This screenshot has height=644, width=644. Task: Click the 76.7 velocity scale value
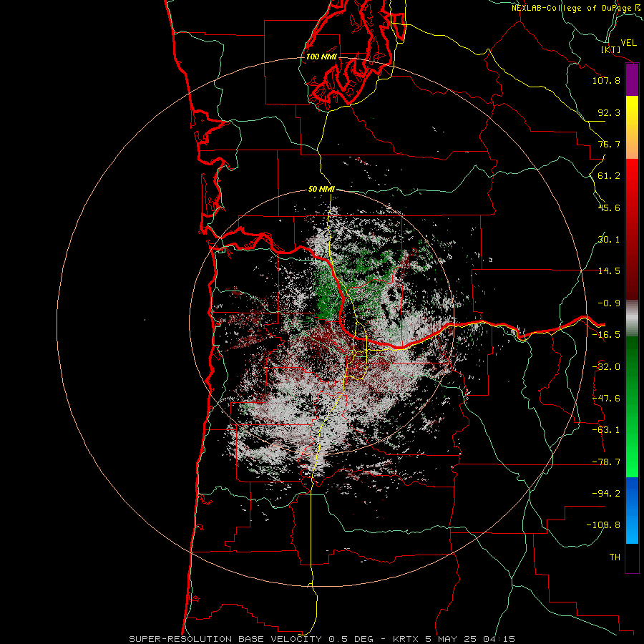(x=609, y=144)
